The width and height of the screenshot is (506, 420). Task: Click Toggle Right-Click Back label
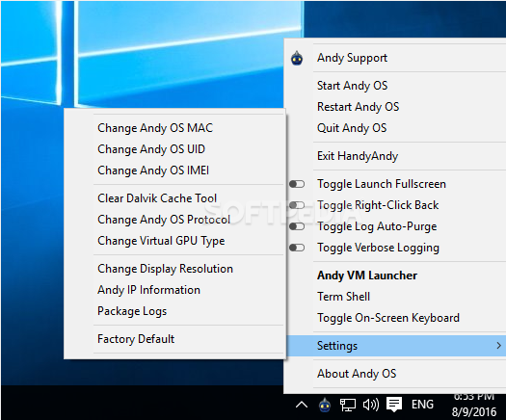(x=378, y=205)
